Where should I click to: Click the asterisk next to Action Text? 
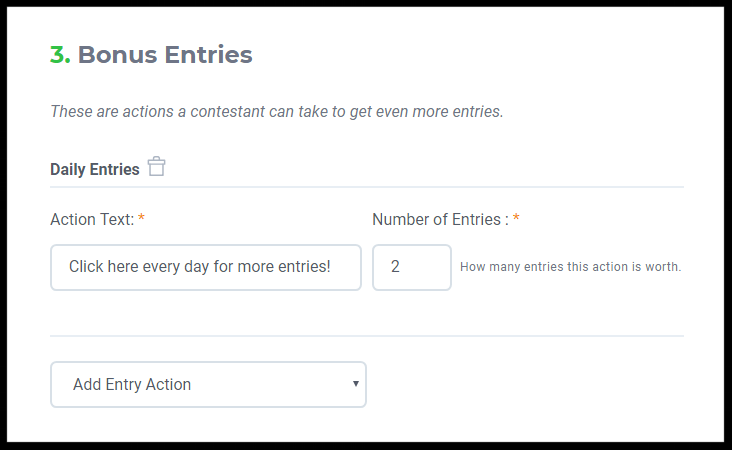141,218
